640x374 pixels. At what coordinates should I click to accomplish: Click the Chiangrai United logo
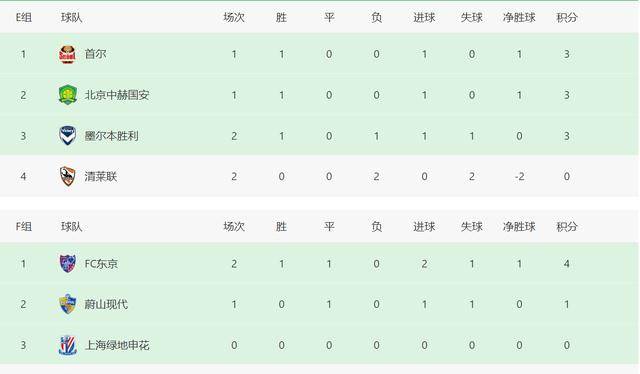pyautogui.click(x=67, y=176)
